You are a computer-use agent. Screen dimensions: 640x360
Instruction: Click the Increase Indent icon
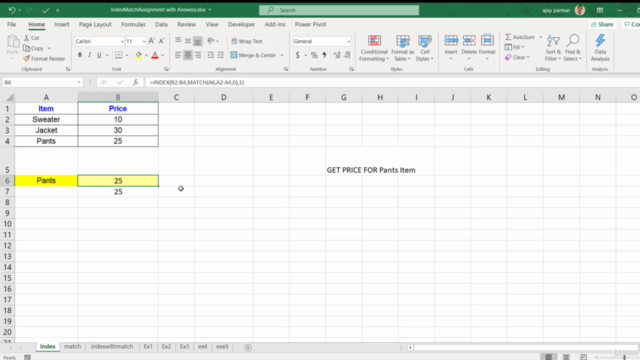(x=220, y=55)
